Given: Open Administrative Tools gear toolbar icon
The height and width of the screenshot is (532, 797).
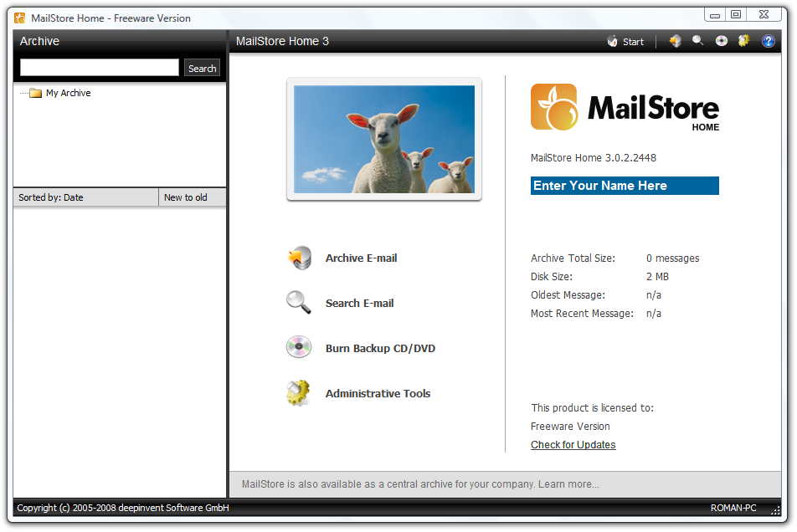Looking at the screenshot, I should pyautogui.click(x=743, y=41).
